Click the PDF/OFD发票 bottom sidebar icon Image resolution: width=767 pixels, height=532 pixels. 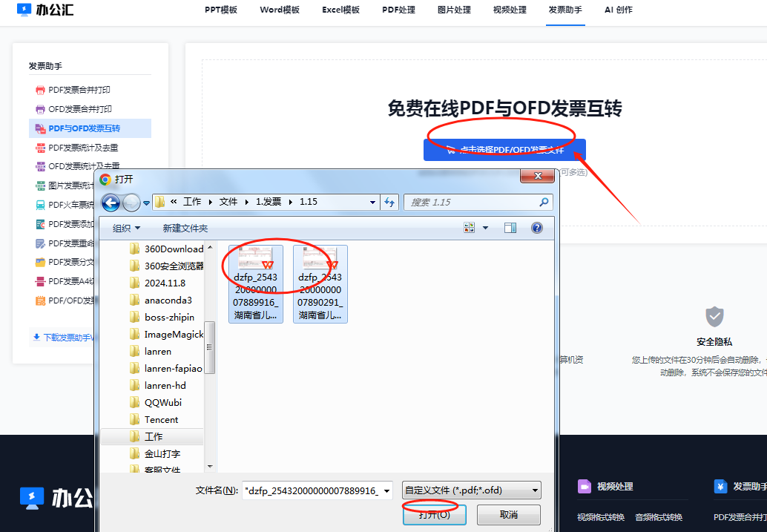pos(40,301)
